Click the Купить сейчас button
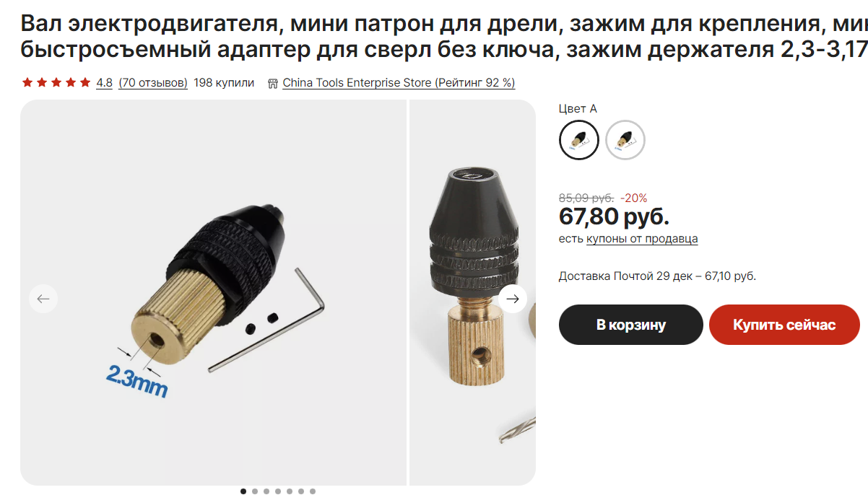The width and height of the screenshot is (868, 495). click(x=784, y=325)
